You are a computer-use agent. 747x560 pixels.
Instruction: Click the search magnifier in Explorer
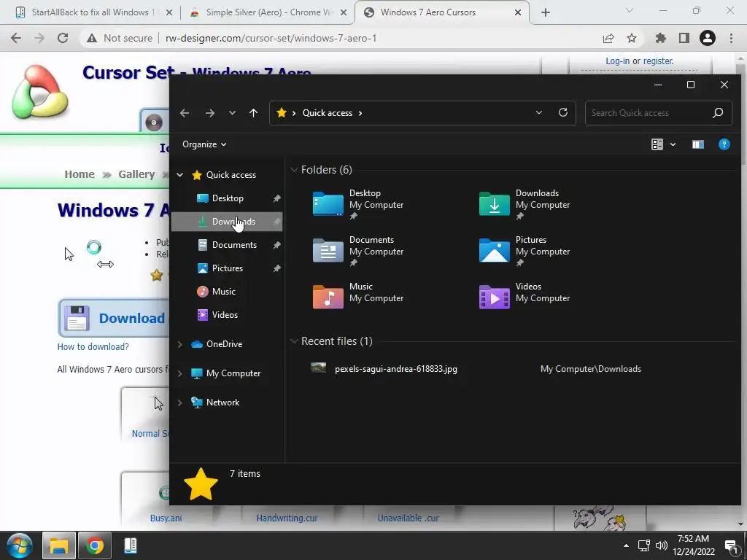pyautogui.click(x=718, y=113)
